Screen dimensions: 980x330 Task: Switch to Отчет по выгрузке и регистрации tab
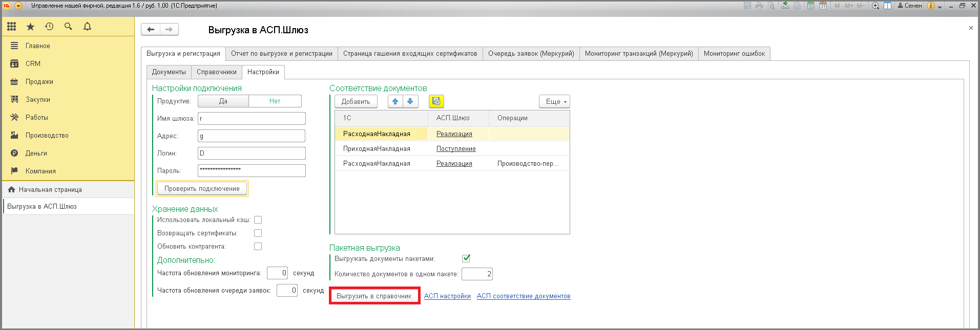tap(282, 54)
